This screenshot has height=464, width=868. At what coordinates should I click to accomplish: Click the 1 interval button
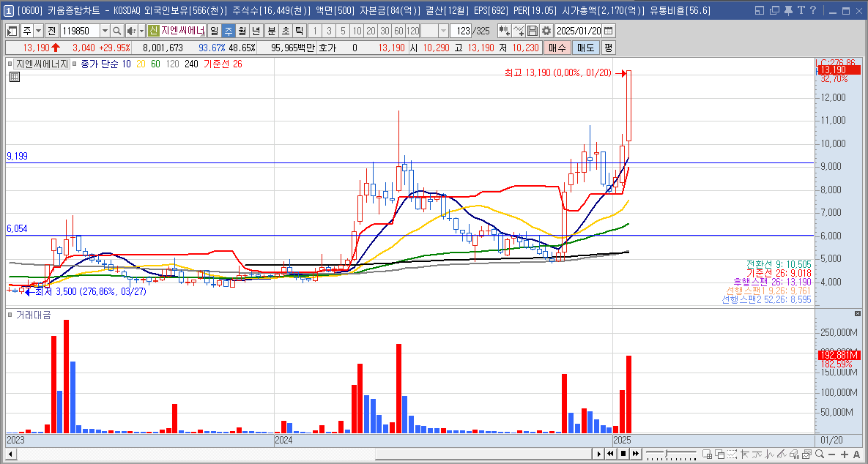click(x=314, y=31)
